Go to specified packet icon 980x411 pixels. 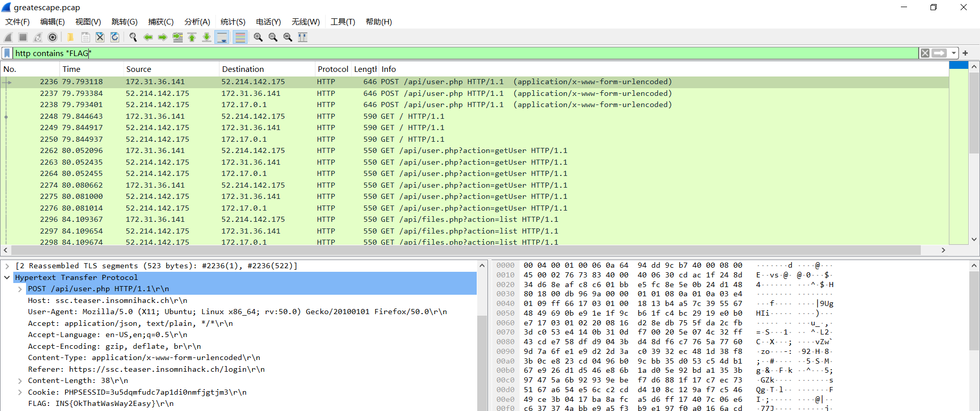(178, 37)
